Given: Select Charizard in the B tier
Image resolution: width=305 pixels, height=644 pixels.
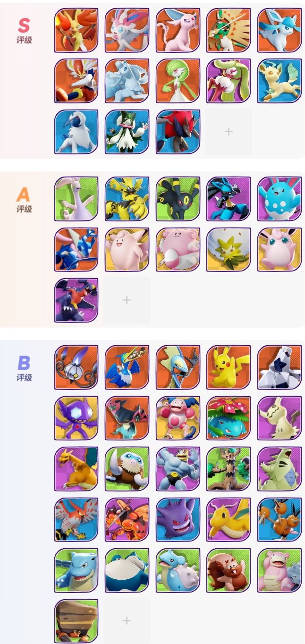Looking at the screenshot, I should click(76, 469).
